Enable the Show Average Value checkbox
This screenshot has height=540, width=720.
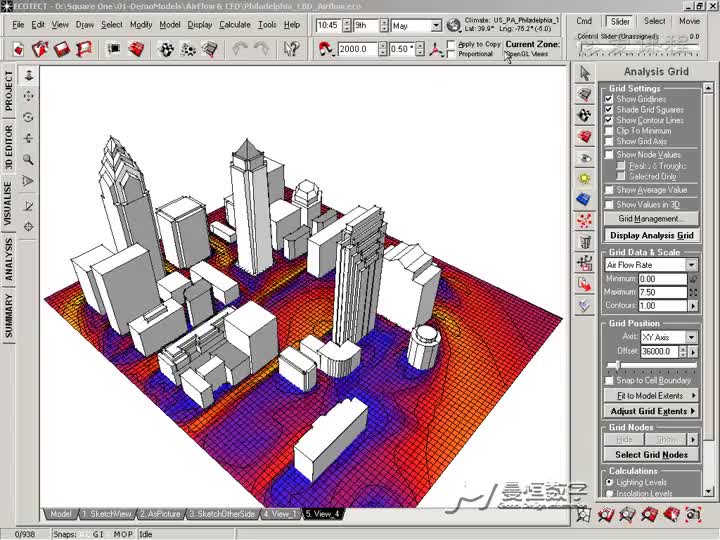pos(609,190)
